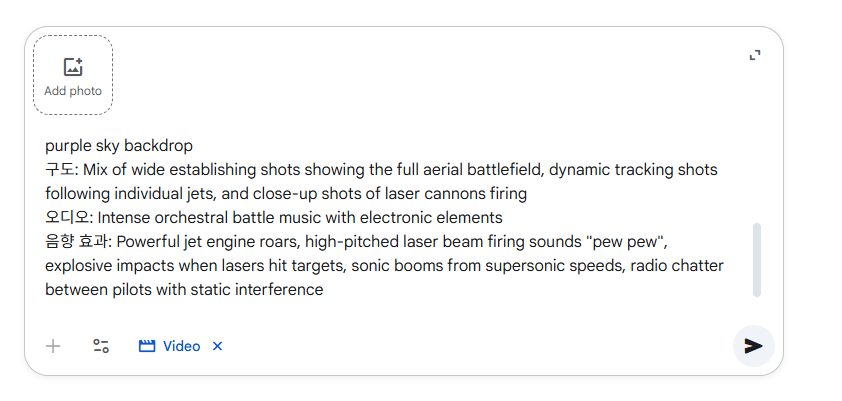This screenshot has width=842, height=401.
Task: Place cursor at the '구도:' label
Action: click(62, 170)
